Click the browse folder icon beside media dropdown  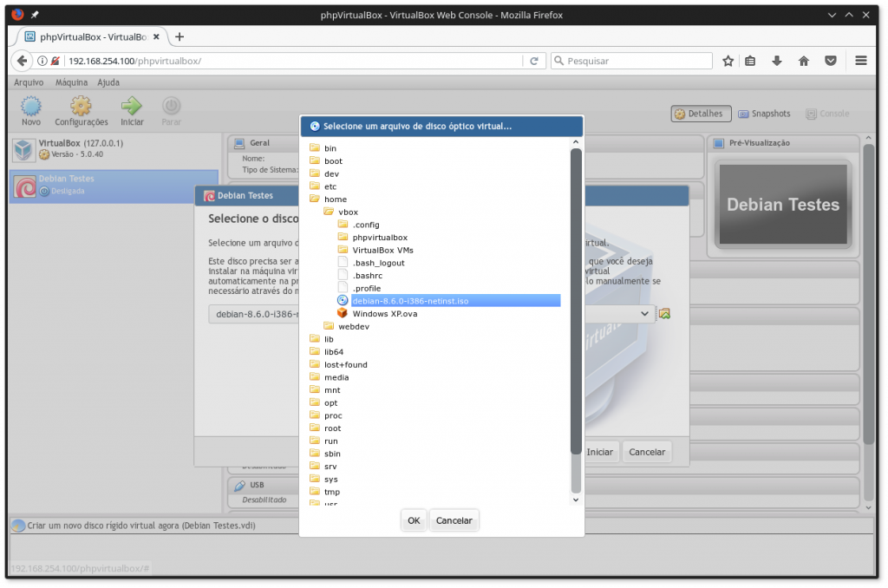pyautogui.click(x=664, y=313)
